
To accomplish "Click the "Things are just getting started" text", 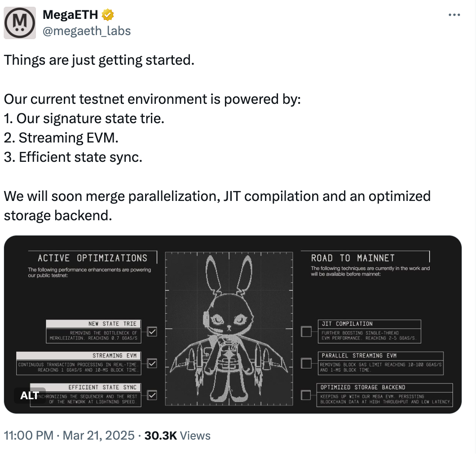I will (99, 60).
